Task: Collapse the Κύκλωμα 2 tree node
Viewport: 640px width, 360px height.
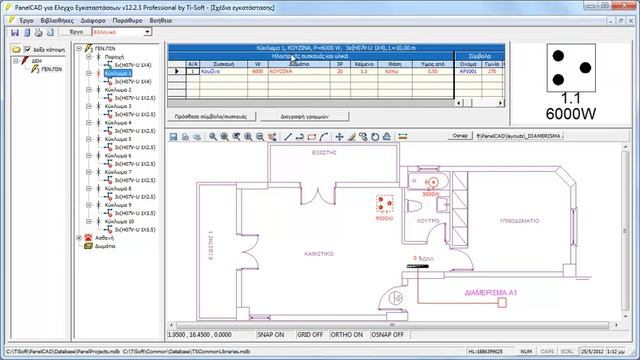Action: point(89,90)
